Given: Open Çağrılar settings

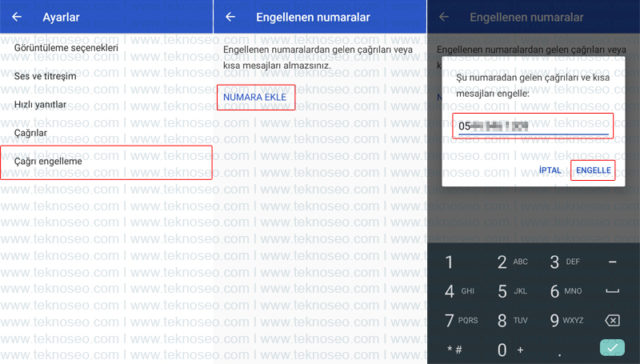Looking at the screenshot, I should [x=31, y=133].
